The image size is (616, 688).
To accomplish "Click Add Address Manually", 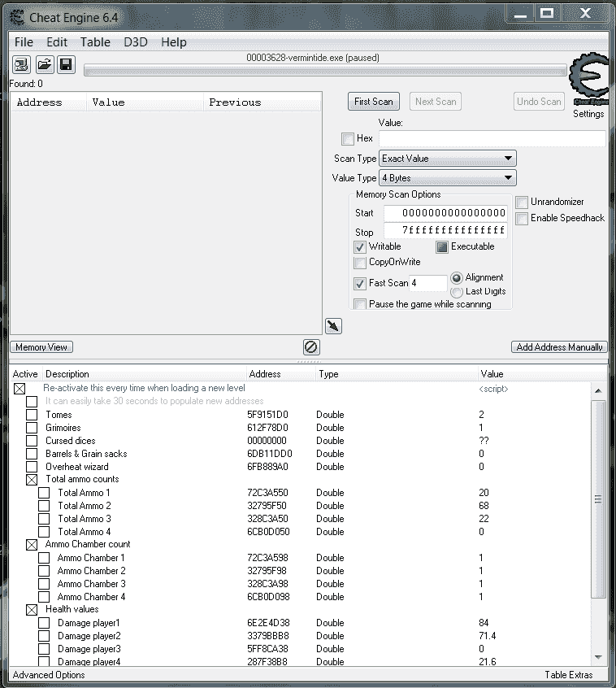I will click(x=559, y=347).
